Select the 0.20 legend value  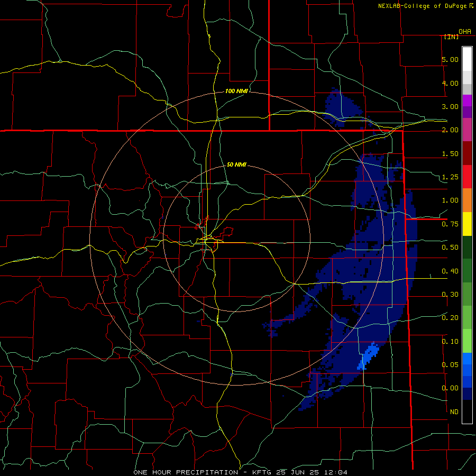click(x=450, y=318)
